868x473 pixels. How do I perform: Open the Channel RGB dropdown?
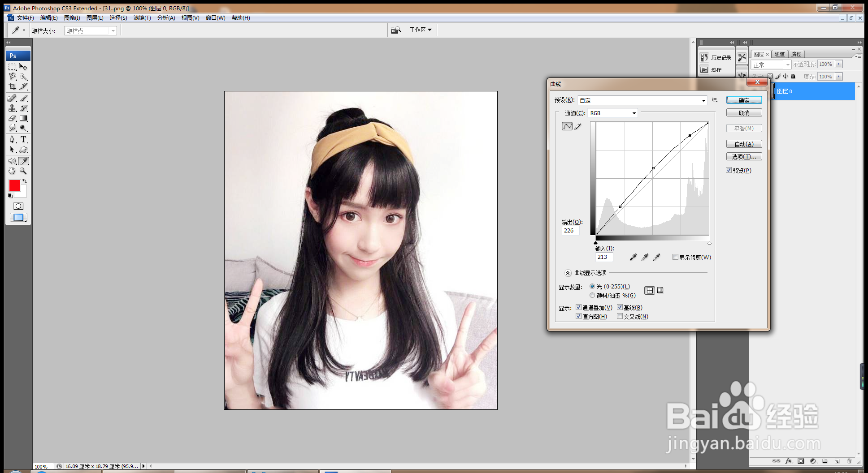pos(612,113)
